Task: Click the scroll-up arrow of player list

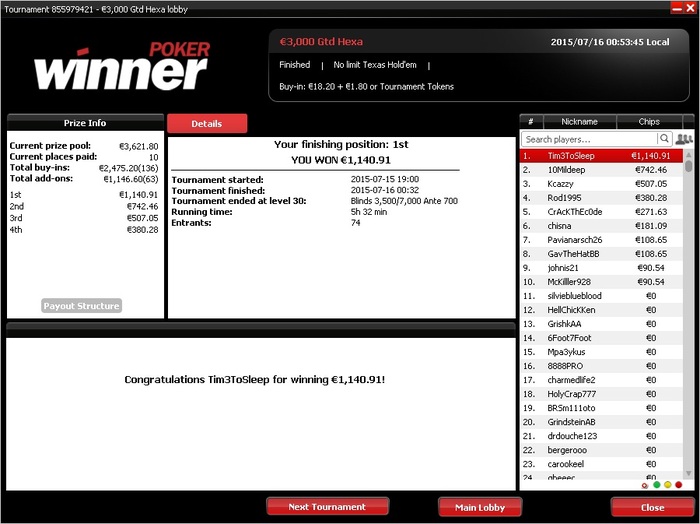Action: point(688,154)
